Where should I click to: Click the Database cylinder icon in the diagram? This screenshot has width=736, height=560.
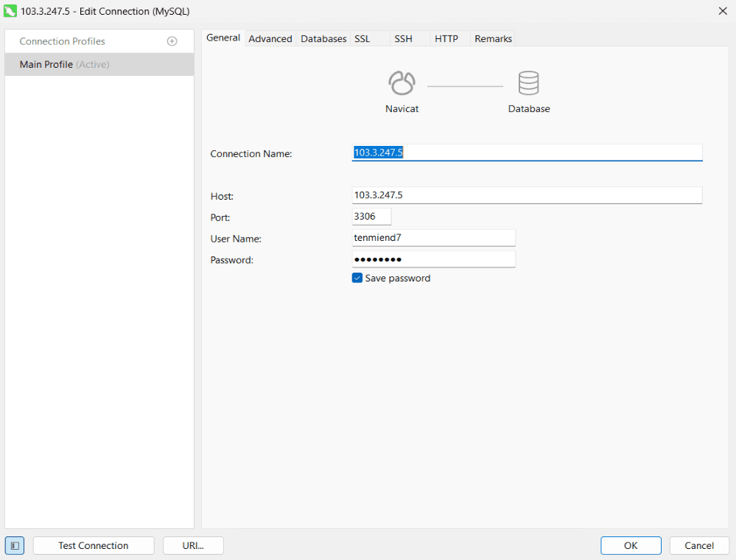(x=528, y=83)
